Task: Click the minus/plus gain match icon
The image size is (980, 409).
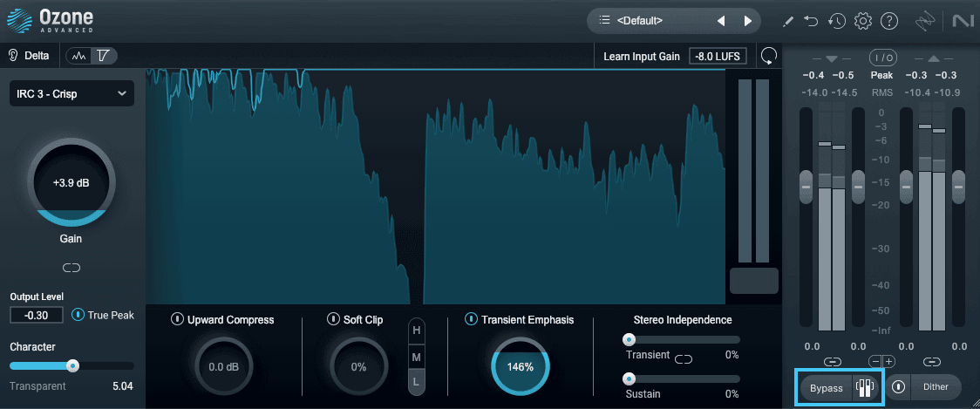Action: 881,361
